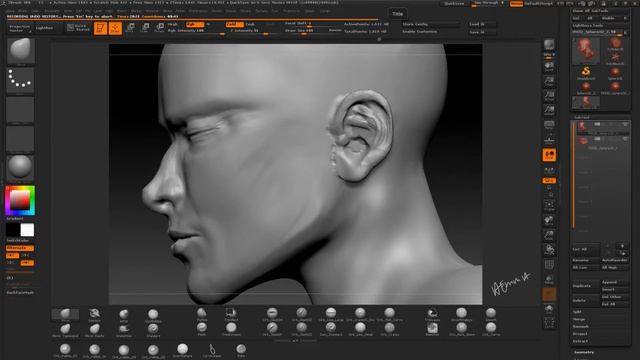
Task: Open the material sphere picker
Action: 20,168
